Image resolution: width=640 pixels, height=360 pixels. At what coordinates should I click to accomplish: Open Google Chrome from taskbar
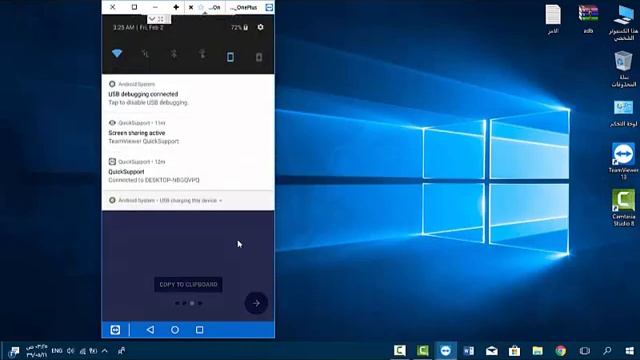click(x=560, y=351)
